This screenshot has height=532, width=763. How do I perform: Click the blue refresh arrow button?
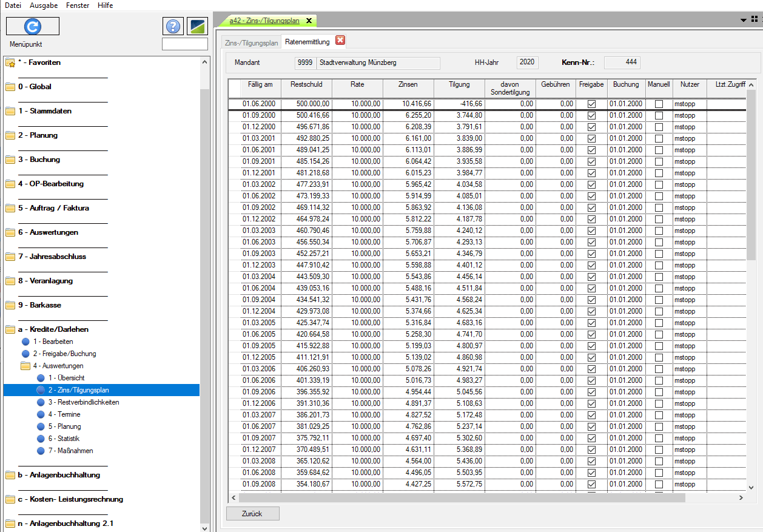(33, 26)
